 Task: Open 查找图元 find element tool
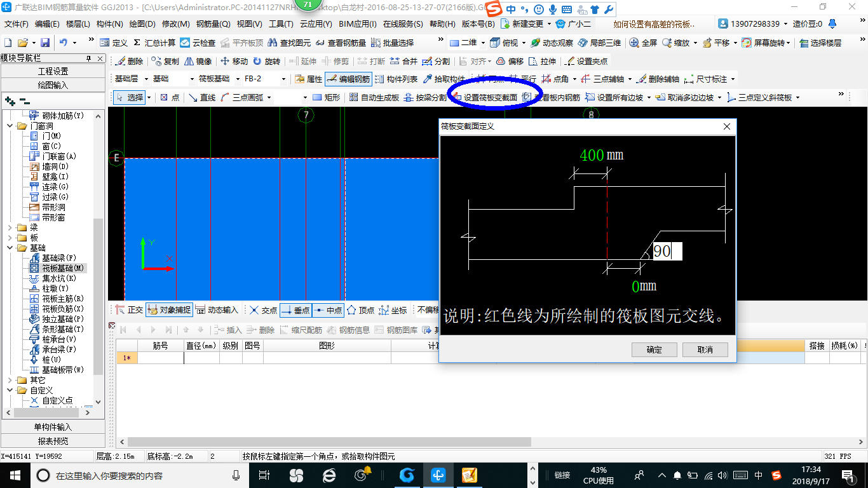point(289,43)
